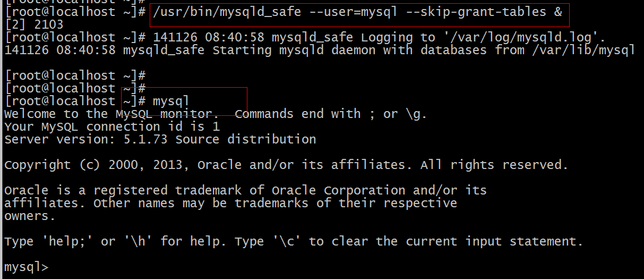
Task: Click the '/var/lib/mysql' database path
Action: pyautogui.click(x=583, y=50)
